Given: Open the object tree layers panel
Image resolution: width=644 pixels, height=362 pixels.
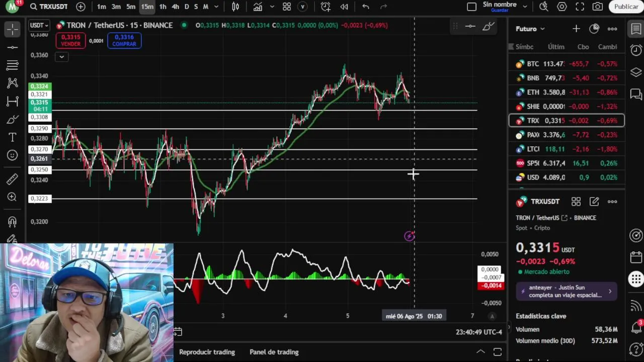Looking at the screenshot, I should pos(636,72).
